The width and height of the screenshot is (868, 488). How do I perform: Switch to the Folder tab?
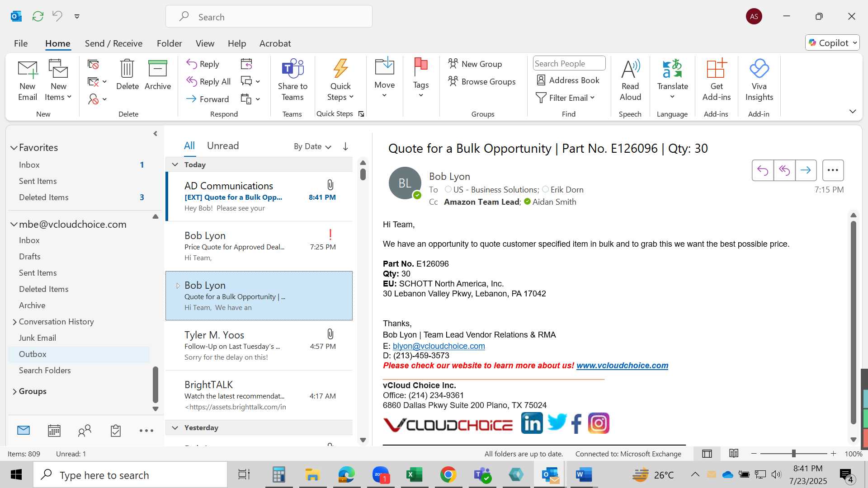point(170,43)
